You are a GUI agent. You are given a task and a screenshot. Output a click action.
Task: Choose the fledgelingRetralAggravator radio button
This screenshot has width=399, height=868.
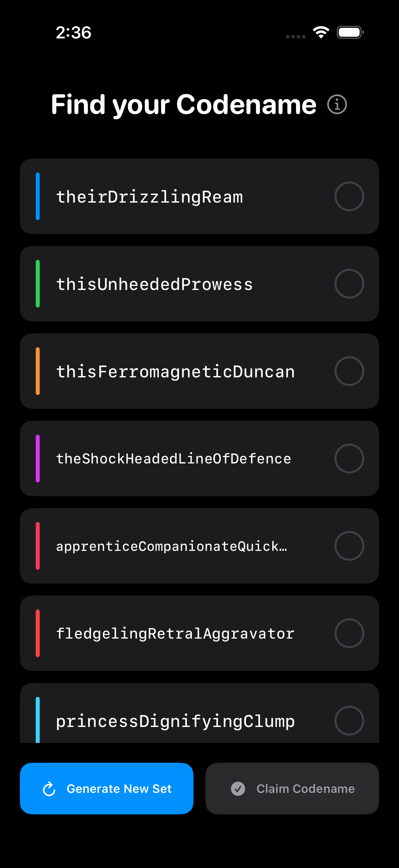tap(349, 633)
